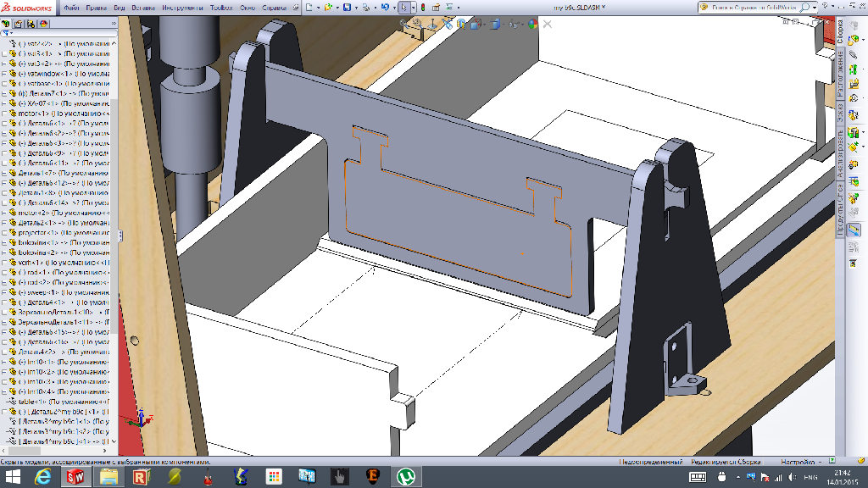Switch to the Сборка side tab
Viewport: 868px width, 488px height.
tap(840, 32)
